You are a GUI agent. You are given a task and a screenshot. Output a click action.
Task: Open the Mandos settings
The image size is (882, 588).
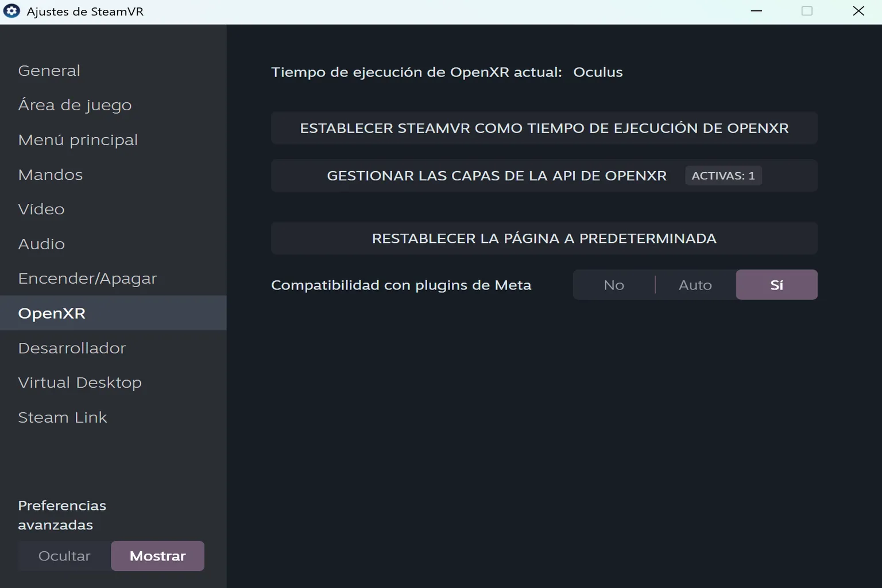click(113, 175)
